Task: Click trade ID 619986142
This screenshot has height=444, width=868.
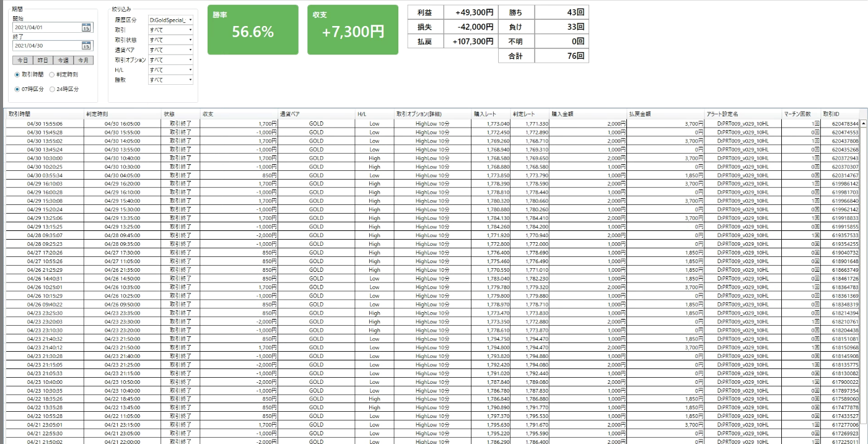Action: coord(840,184)
